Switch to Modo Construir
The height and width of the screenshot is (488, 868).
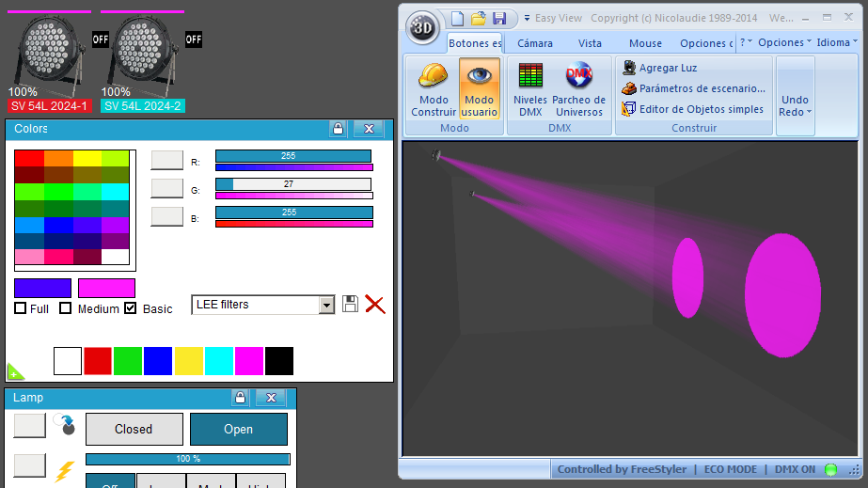tap(433, 88)
